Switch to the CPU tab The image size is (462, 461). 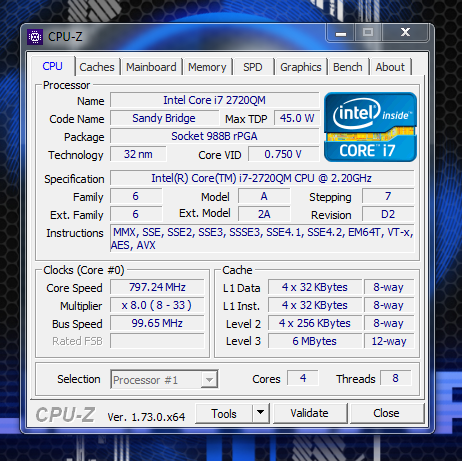(x=52, y=66)
